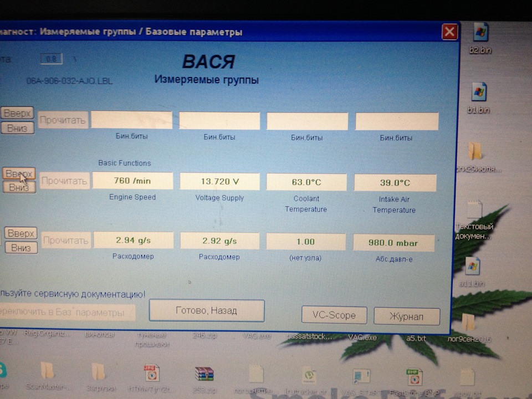Click Переключить в Баз. параметры button
The height and width of the screenshot is (399, 532).
(x=68, y=313)
